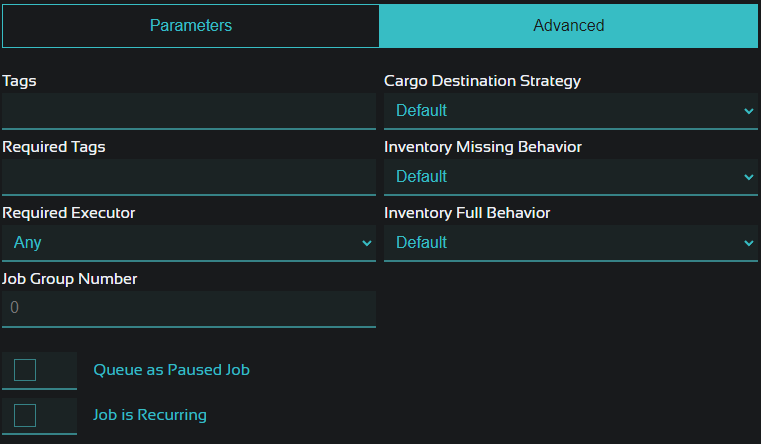
Task: Open the Inventory Full Behavior Default dropdown
Action: click(x=571, y=243)
